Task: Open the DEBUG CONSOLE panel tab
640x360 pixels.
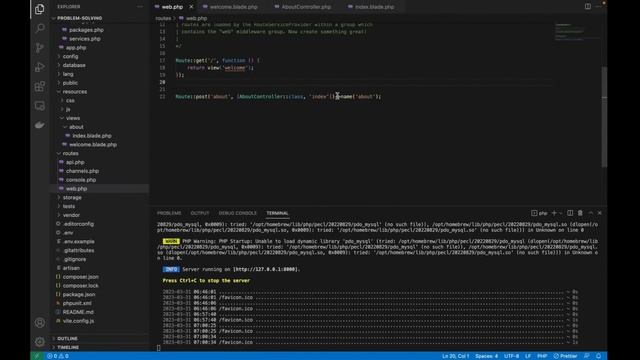Action: pyautogui.click(x=238, y=213)
